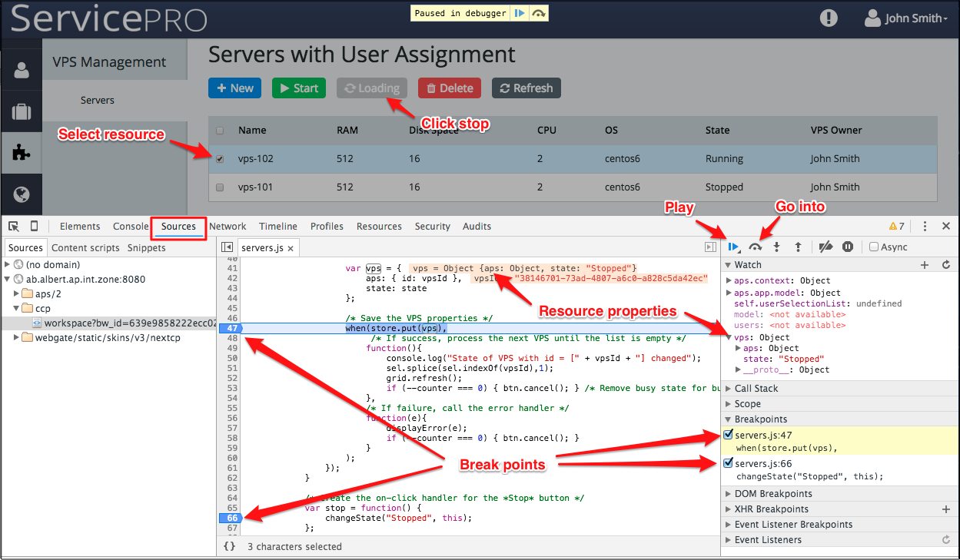Click the green Start button

[298, 88]
